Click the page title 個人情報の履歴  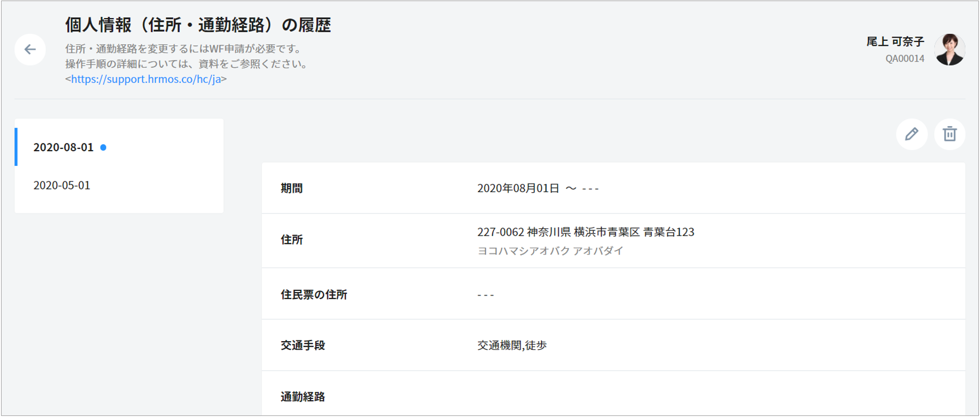pyautogui.click(x=198, y=25)
